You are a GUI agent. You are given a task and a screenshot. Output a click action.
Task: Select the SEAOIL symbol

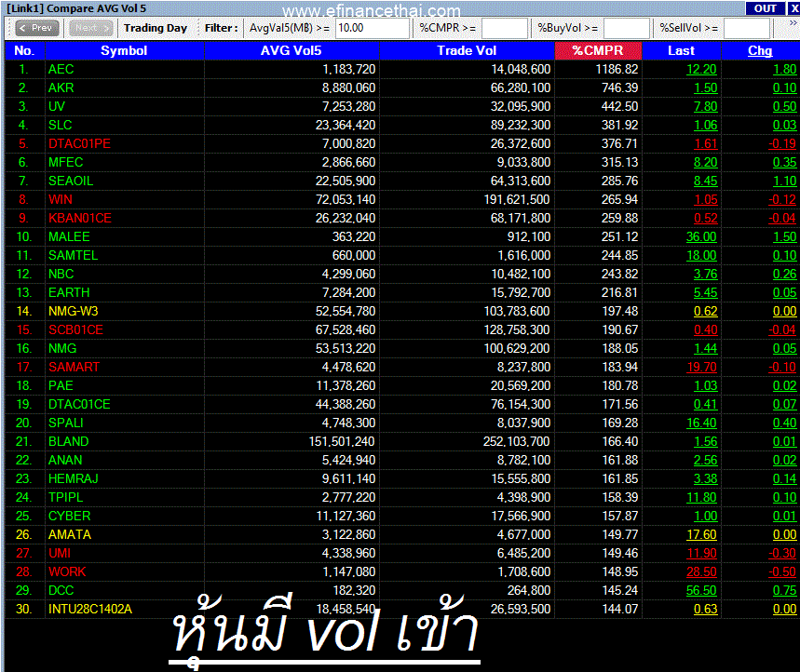(71, 181)
